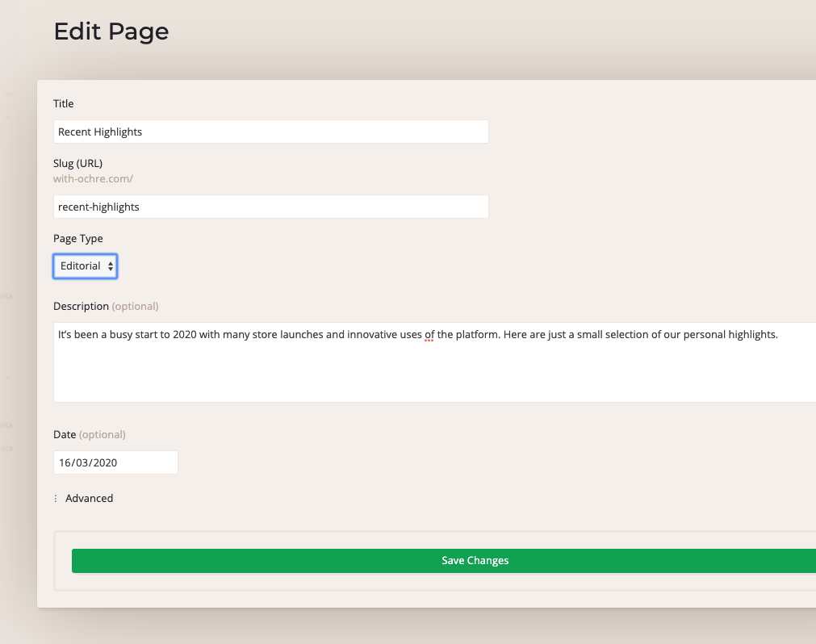
Task: Click the Date label text
Action: point(65,434)
